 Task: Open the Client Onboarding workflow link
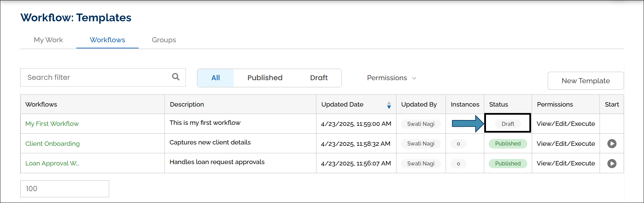[x=53, y=144]
